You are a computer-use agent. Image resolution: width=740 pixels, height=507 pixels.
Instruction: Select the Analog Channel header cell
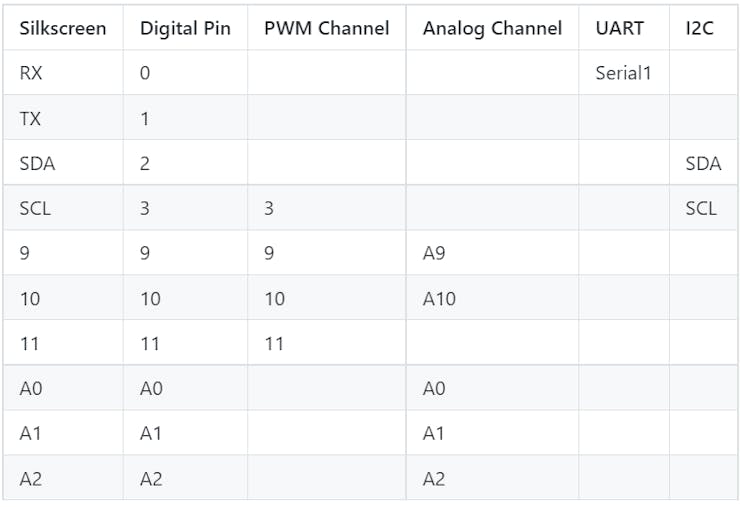point(492,28)
